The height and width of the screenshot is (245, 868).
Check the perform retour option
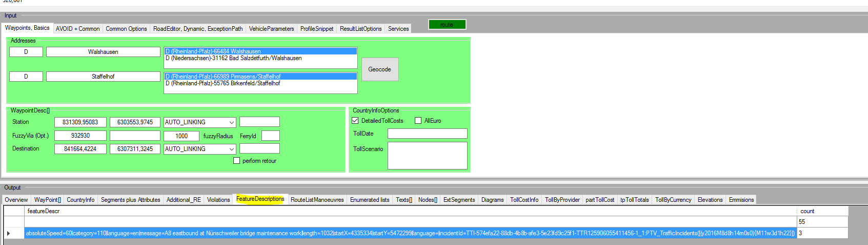pyautogui.click(x=237, y=161)
